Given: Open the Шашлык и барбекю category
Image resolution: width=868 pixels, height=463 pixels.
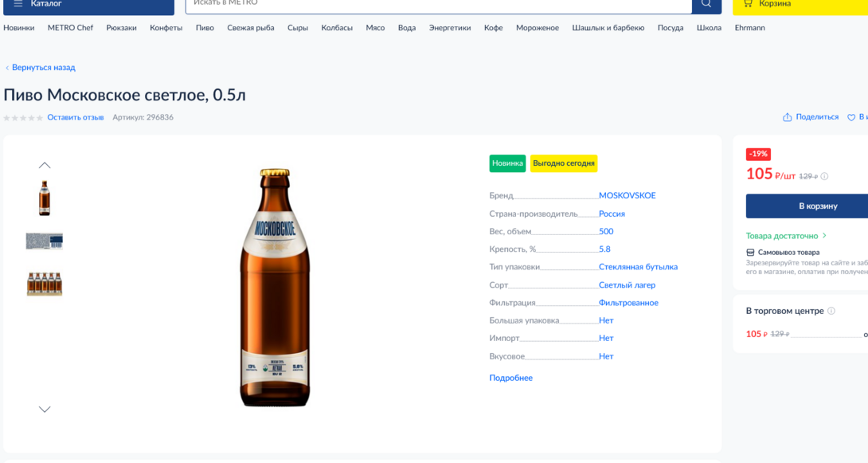Looking at the screenshot, I should (x=608, y=28).
